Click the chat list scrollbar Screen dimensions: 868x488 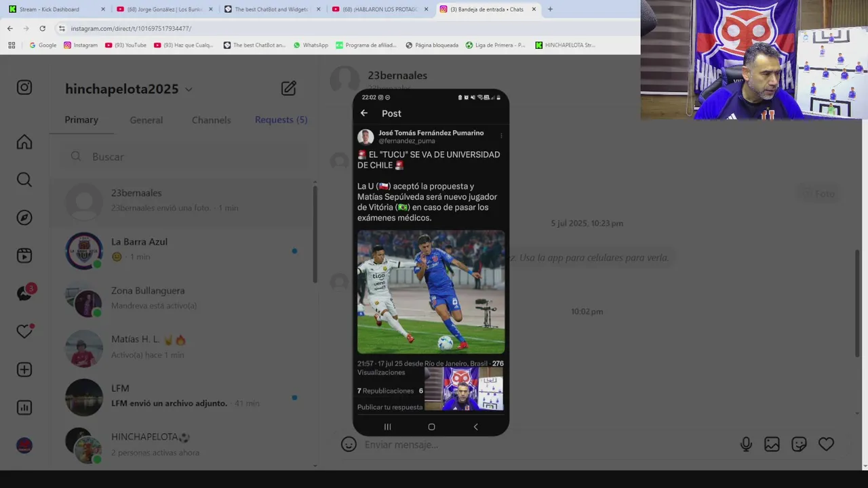pyautogui.click(x=315, y=234)
